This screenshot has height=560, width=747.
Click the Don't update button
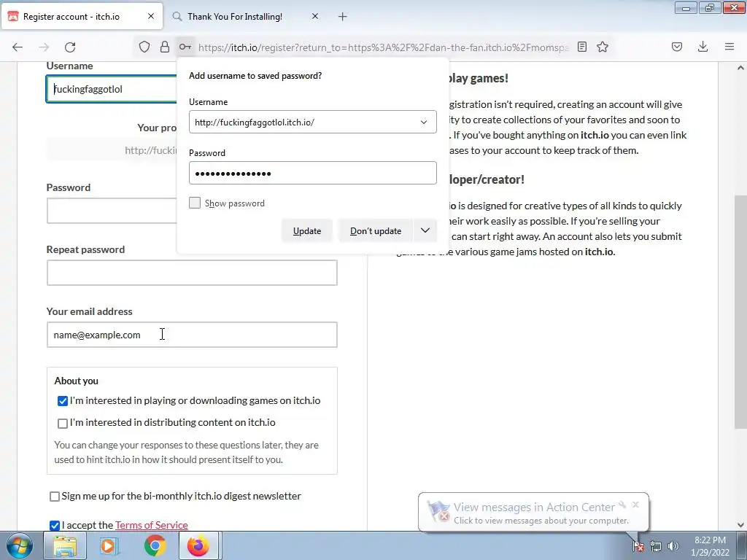[x=376, y=230]
